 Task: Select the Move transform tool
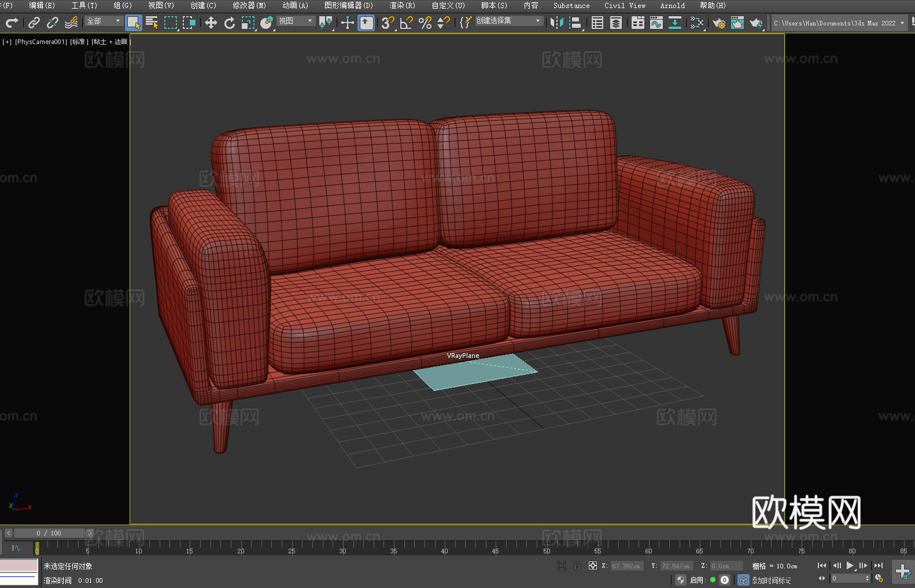click(211, 23)
